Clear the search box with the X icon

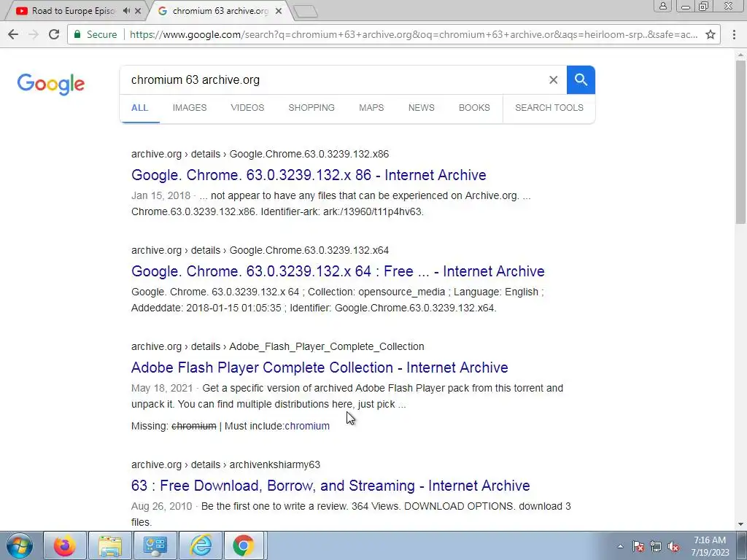tap(553, 80)
